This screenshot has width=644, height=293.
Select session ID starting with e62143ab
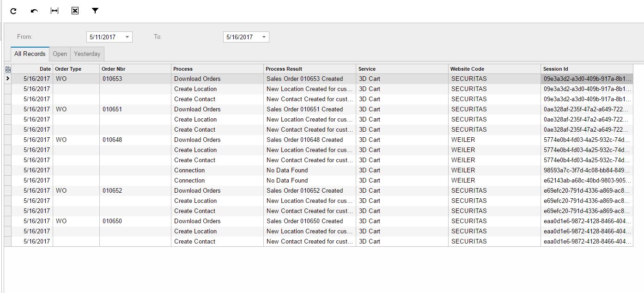point(587,180)
